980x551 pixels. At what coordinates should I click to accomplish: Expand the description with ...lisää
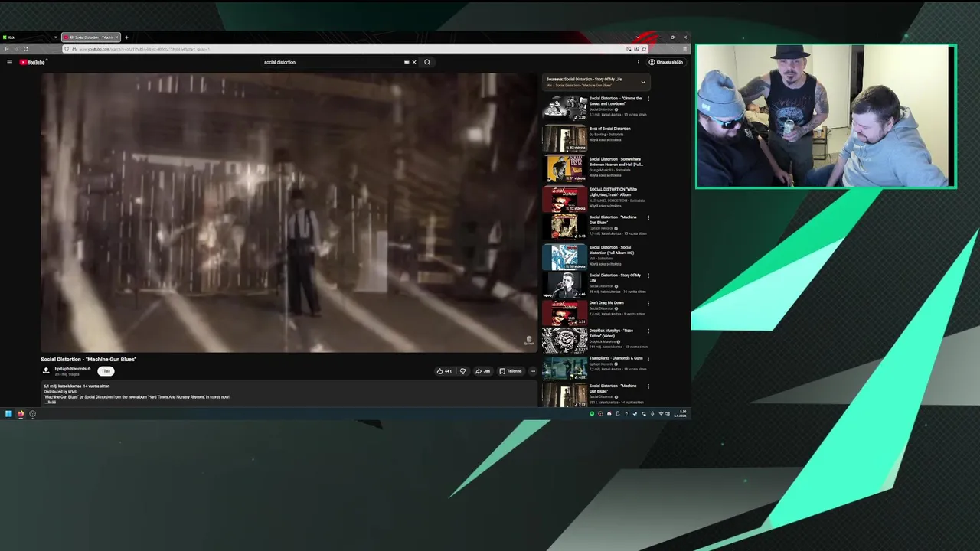[x=51, y=403]
